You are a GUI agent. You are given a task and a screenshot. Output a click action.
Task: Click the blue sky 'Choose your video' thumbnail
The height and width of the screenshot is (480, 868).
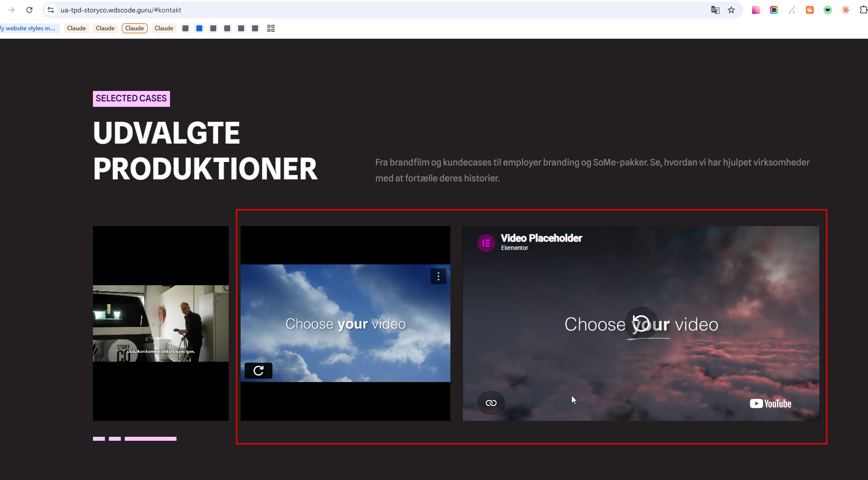point(346,323)
